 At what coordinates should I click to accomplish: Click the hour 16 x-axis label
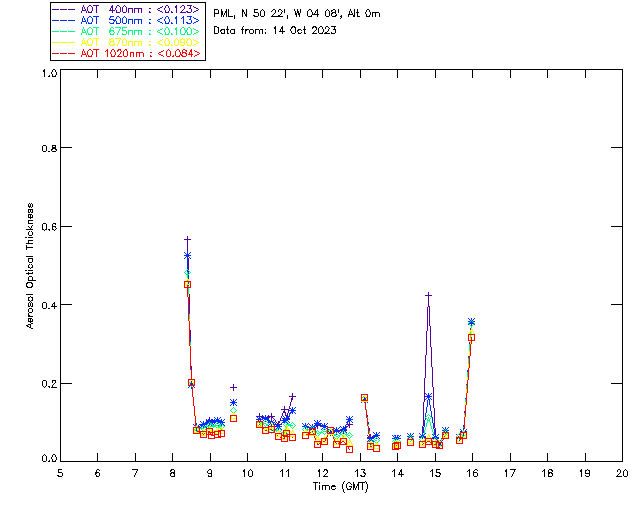tap(473, 473)
